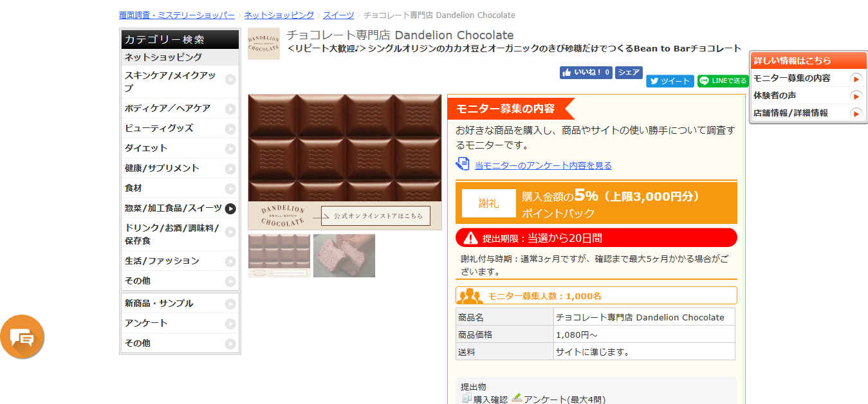Click arrow icon beside 店舗情報/詳細情報
The width and height of the screenshot is (868, 404).
pos(856,113)
